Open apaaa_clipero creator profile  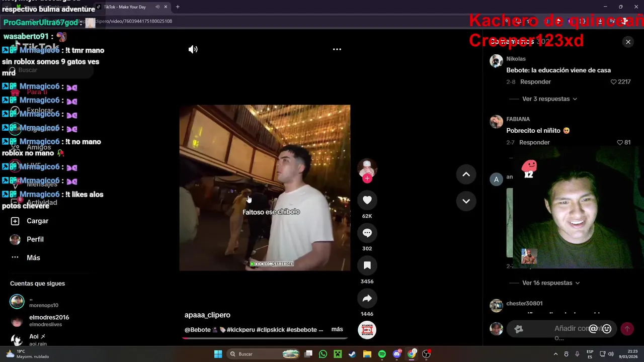207,315
